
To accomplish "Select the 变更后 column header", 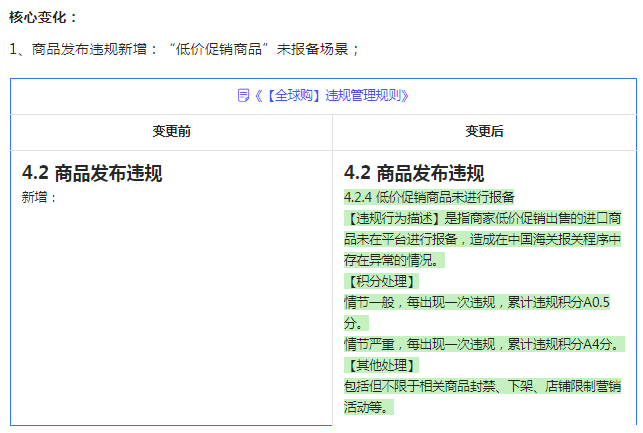I will coord(484,131).
